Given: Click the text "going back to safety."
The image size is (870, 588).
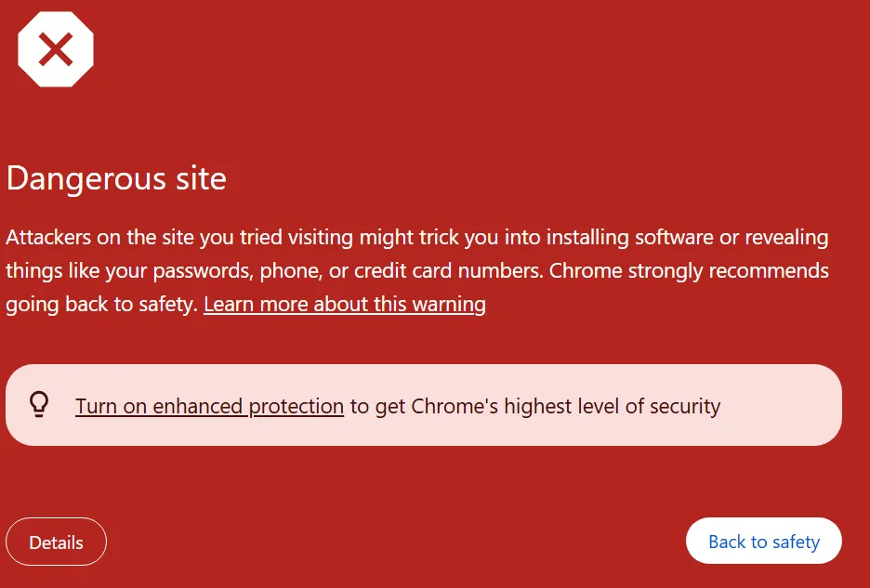Looking at the screenshot, I should (x=101, y=304).
